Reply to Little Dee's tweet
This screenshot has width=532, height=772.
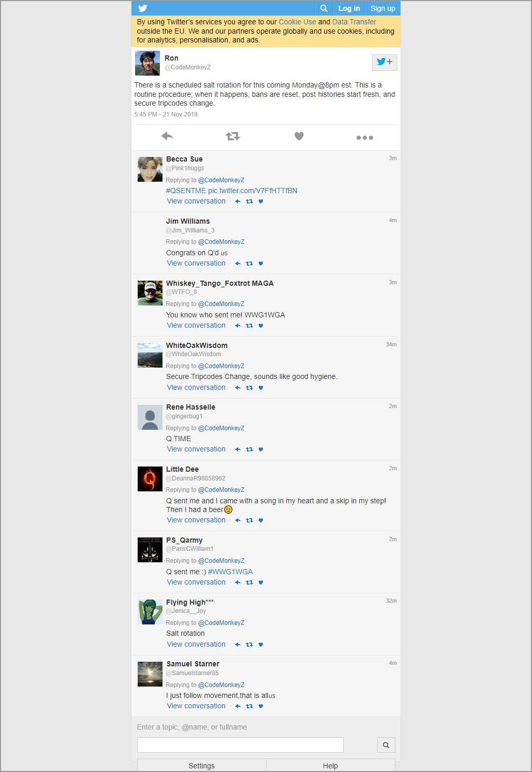tap(238, 520)
